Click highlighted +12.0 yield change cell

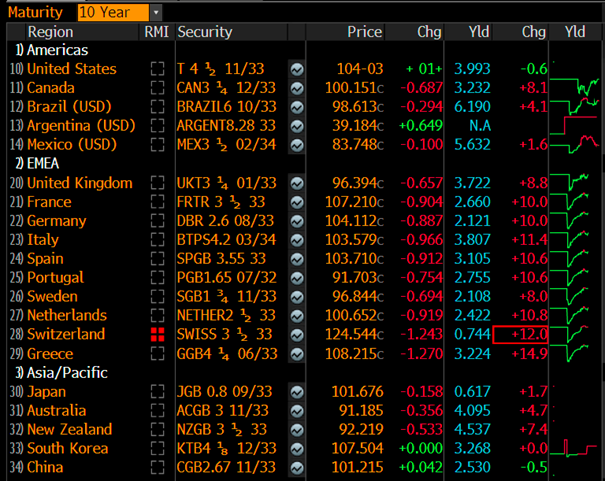pos(520,334)
